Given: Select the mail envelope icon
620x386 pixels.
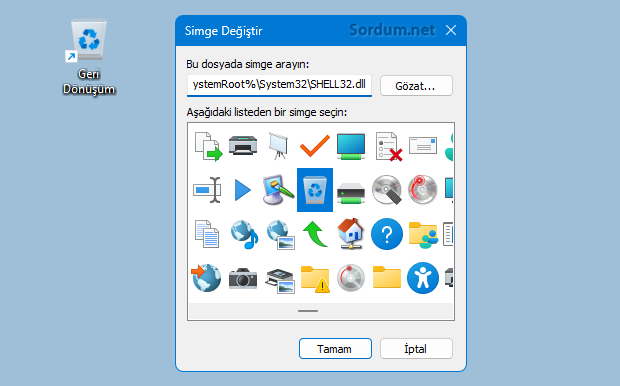Looking at the screenshot, I should click(423, 146).
